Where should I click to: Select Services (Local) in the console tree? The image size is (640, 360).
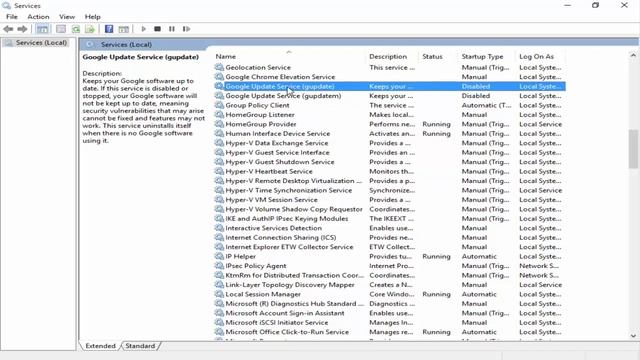41,42
